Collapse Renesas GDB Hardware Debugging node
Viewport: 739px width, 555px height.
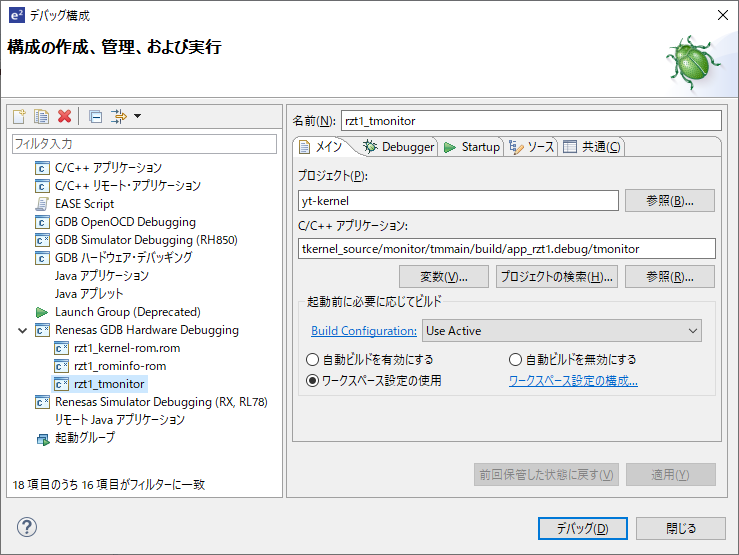click(22, 330)
